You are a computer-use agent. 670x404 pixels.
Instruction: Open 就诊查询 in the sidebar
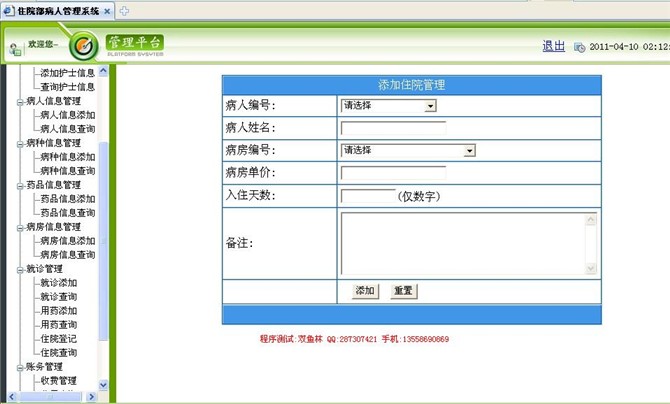click(59, 297)
